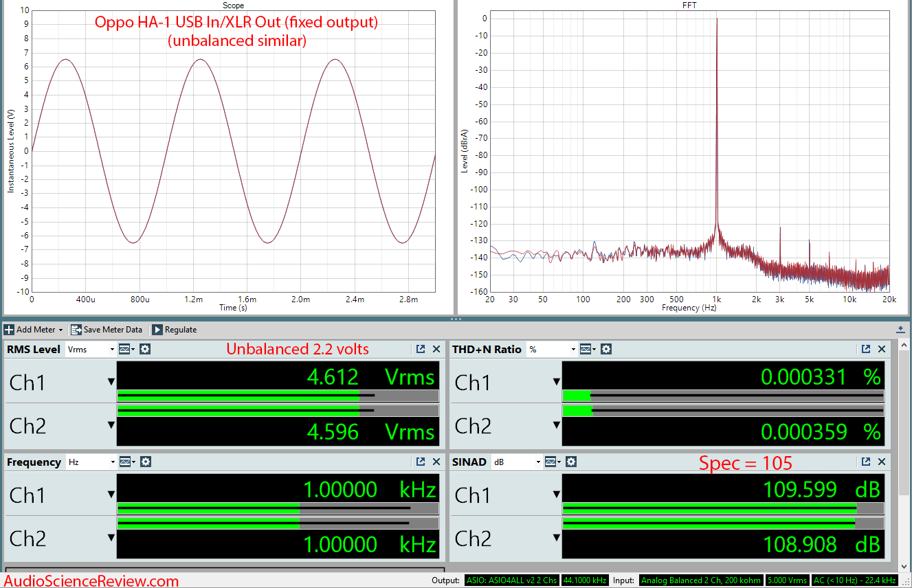This screenshot has height=588, width=912.
Task: Click Analog Balanced 2 Ch input entry
Action: pos(700,580)
